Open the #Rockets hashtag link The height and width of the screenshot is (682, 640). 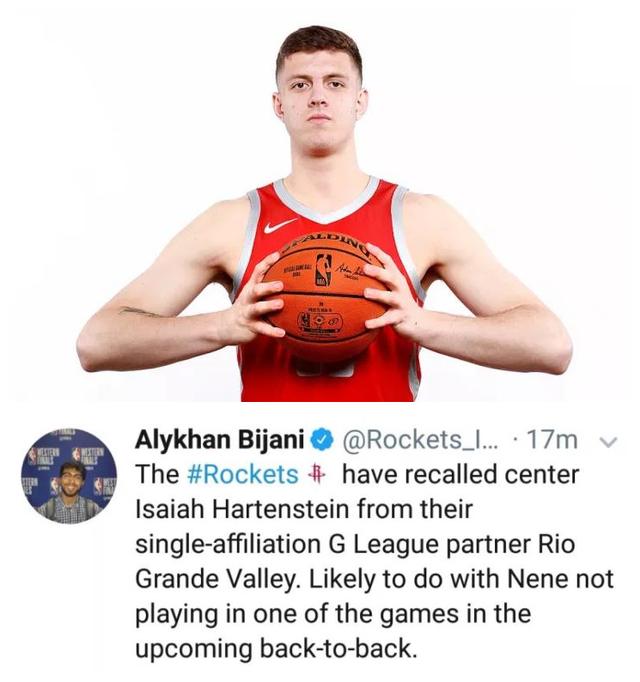(243, 474)
